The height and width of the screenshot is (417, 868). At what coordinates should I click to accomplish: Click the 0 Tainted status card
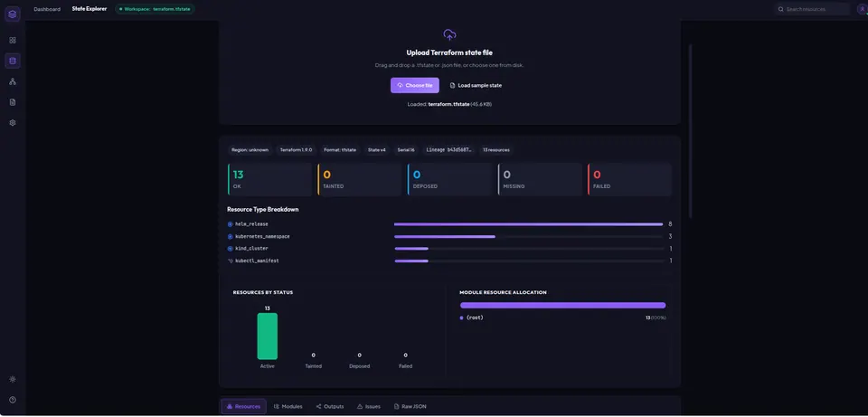click(x=360, y=179)
